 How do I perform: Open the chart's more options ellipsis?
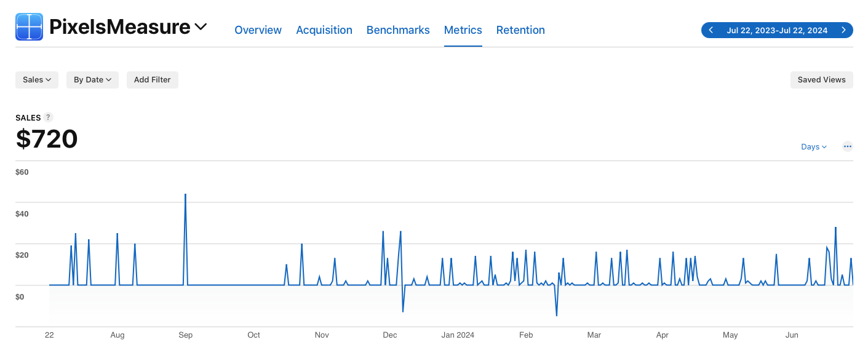(847, 146)
